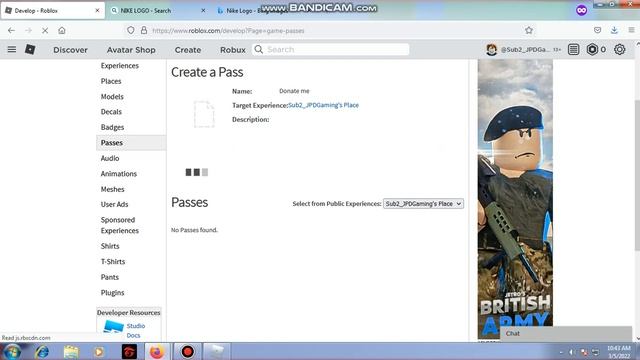
Task: Click the volume icon in system tray
Action: point(571,352)
